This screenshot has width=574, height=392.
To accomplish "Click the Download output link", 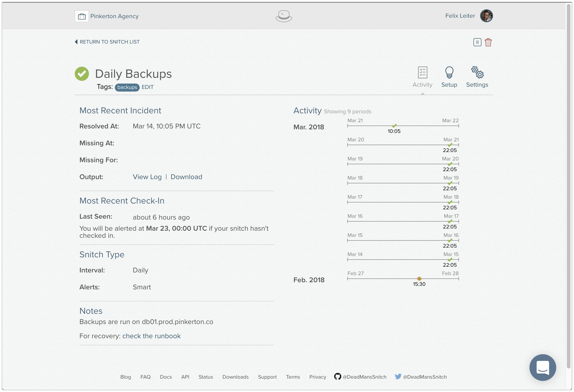I will click(x=186, y=177).
